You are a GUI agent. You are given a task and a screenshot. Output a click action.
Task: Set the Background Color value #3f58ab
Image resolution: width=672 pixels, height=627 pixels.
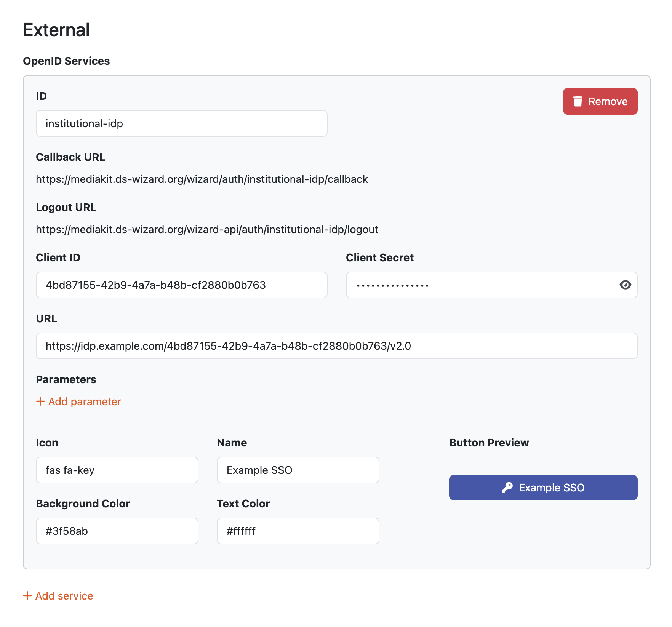point(117,531)
